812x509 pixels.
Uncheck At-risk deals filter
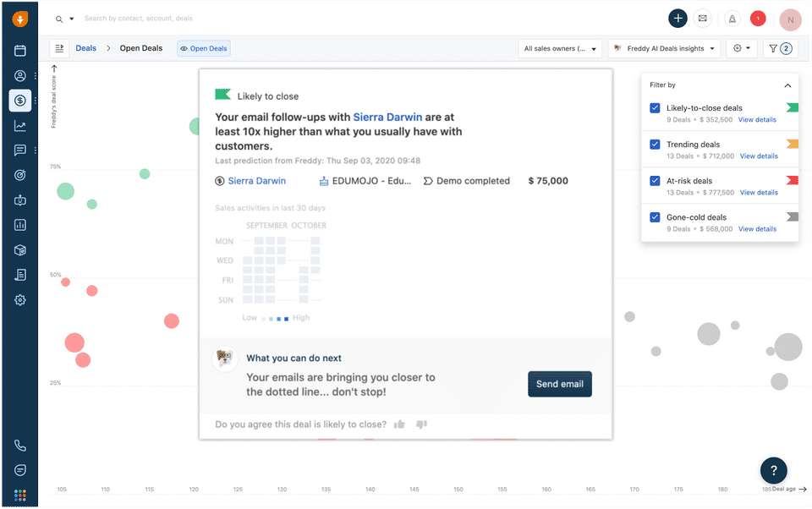(x=655, y=181)
